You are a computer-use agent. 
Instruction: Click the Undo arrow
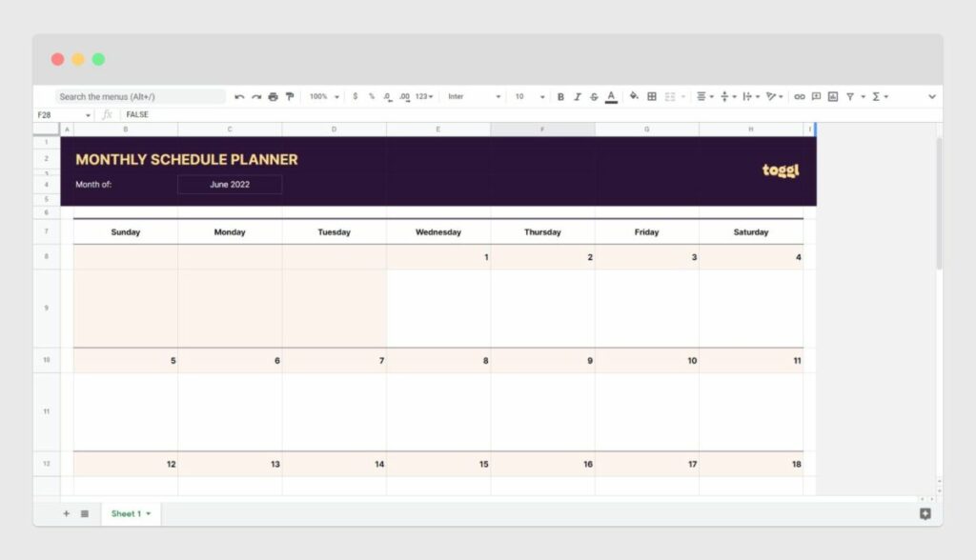click(239, 95)
